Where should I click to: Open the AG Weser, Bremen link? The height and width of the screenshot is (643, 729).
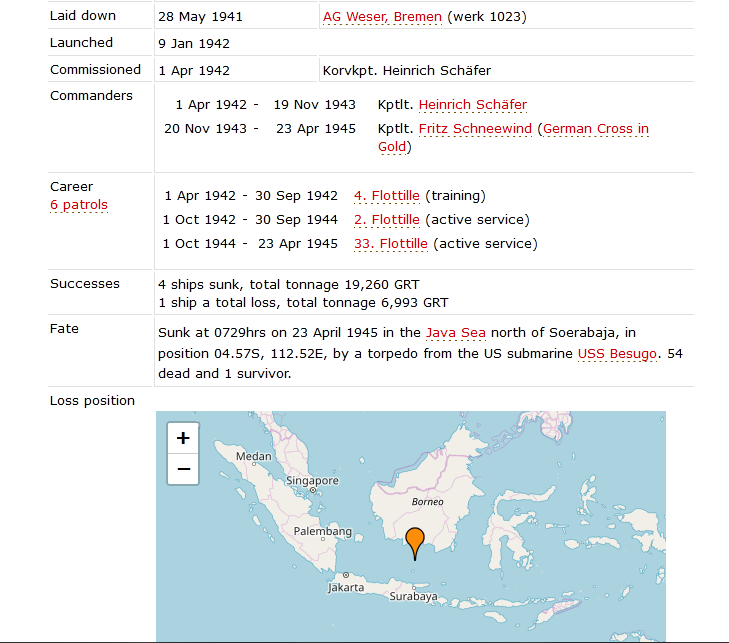click(x=382, y=17)
